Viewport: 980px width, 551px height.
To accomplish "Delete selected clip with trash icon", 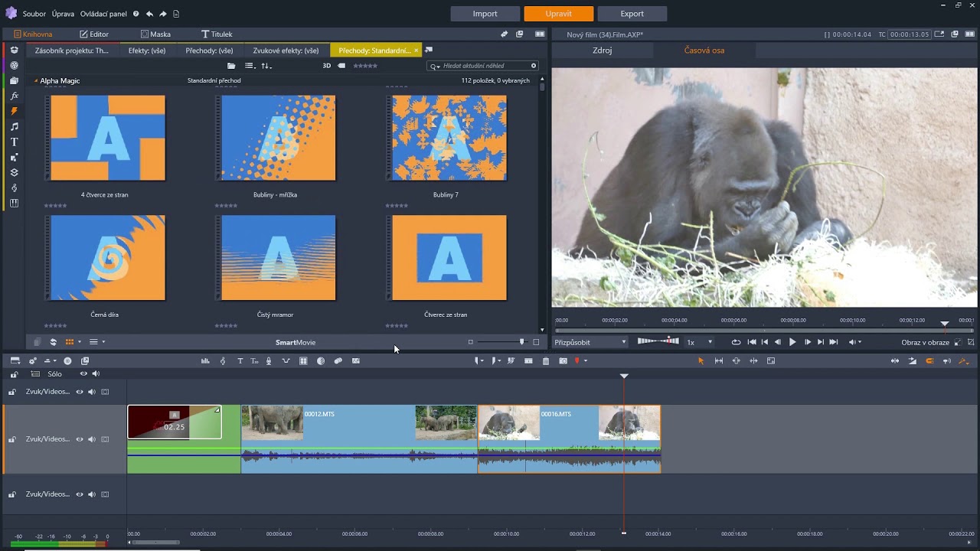I will (x=546, y=360).
